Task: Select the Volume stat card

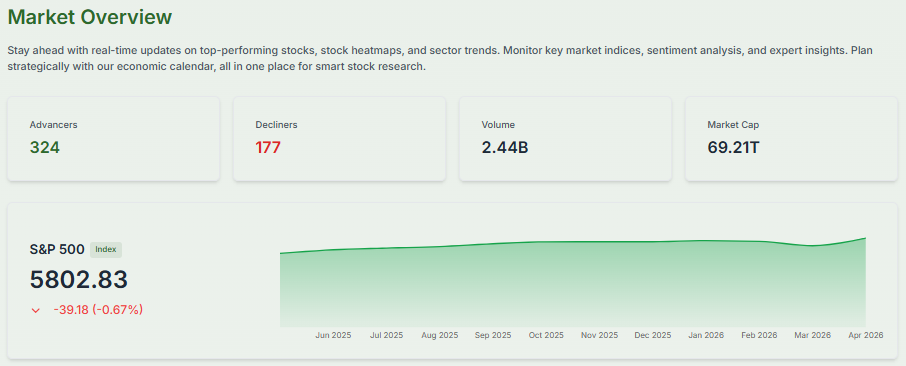Action: (565, 139)
